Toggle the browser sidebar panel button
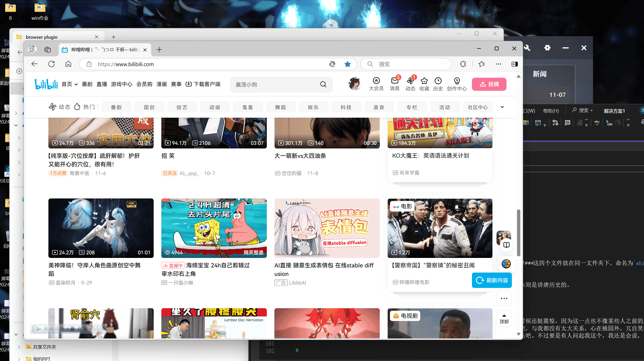 (514, 64)
